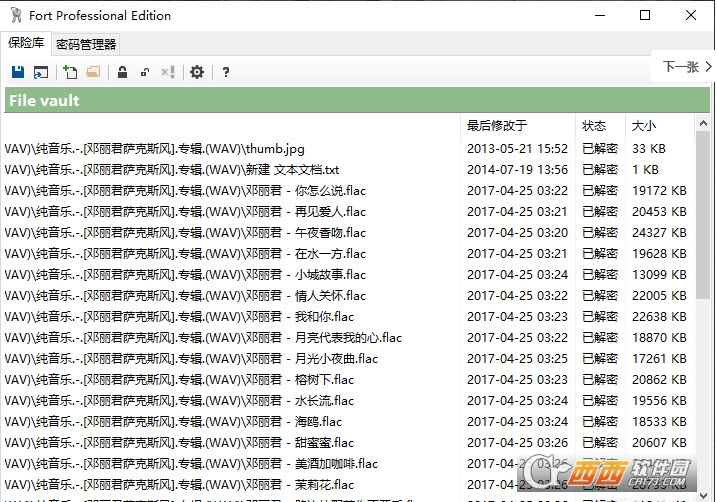This screenshot has width=717, height=502.
Task: Click the vertical scrollbar thumb
Action: [x=703, y=214]
